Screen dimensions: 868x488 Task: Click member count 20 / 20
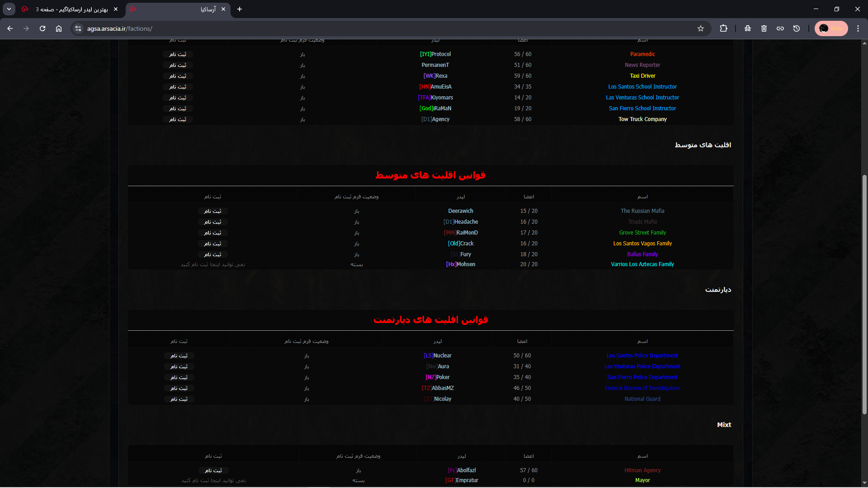point(528,264)
